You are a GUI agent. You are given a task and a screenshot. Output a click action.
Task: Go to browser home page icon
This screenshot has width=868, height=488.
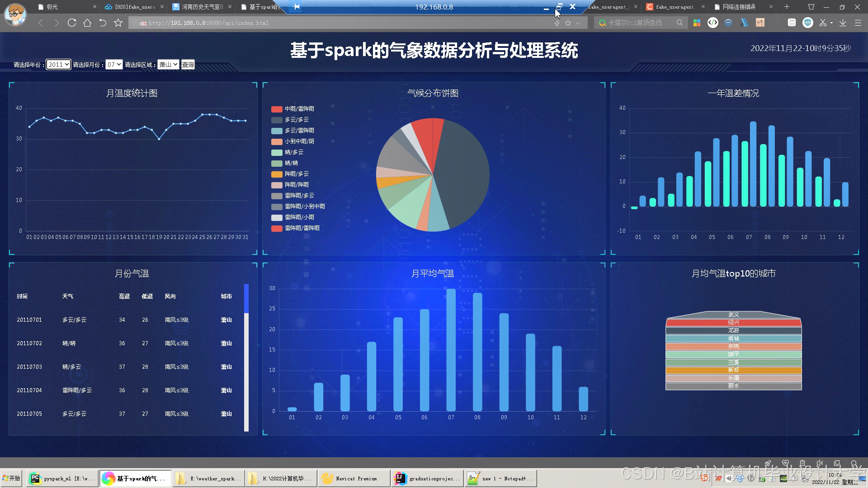(x=87, y=23)
